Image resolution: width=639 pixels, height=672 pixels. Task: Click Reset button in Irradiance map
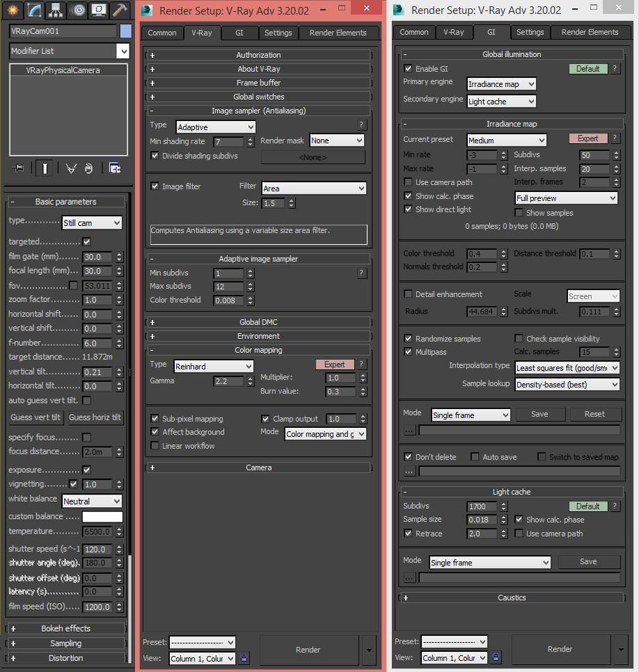click(595, 414)
